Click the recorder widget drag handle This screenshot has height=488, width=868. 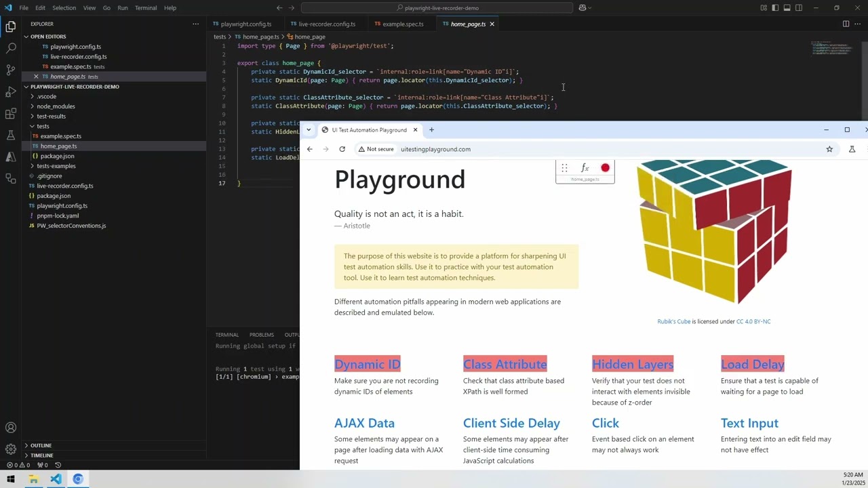tap(564, 168)
